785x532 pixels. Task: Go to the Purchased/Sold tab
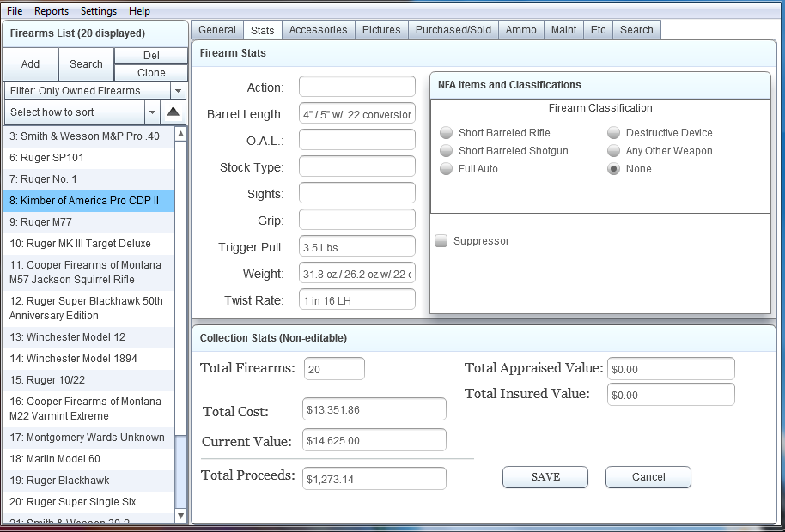[x=453, y=29]
